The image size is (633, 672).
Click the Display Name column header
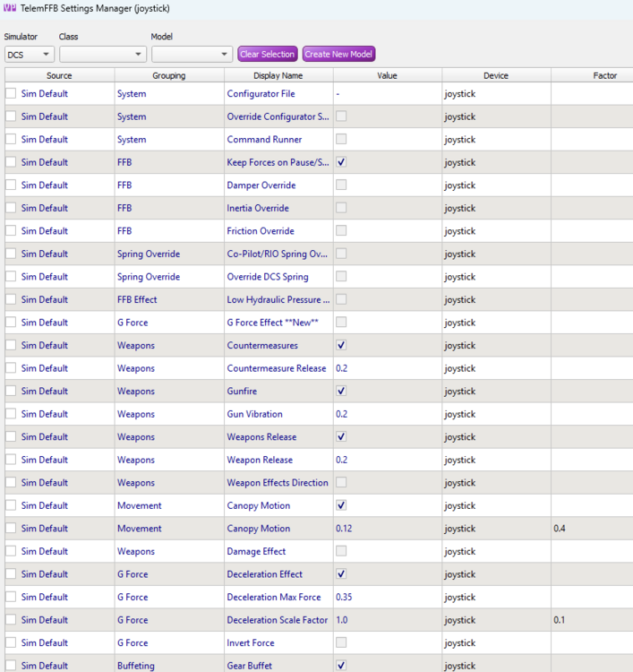pos(278,76)
